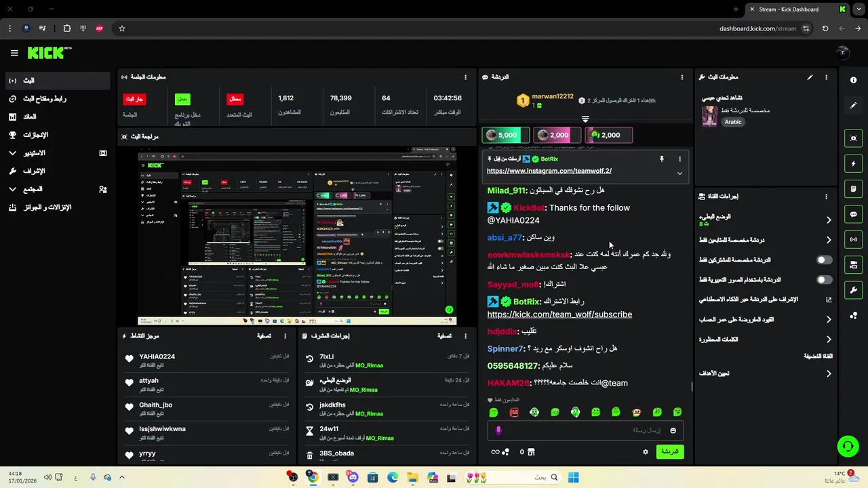Toggle the document moderator log icon in the right rail
The image size is (868, 488).
click(x=853, y=188)
